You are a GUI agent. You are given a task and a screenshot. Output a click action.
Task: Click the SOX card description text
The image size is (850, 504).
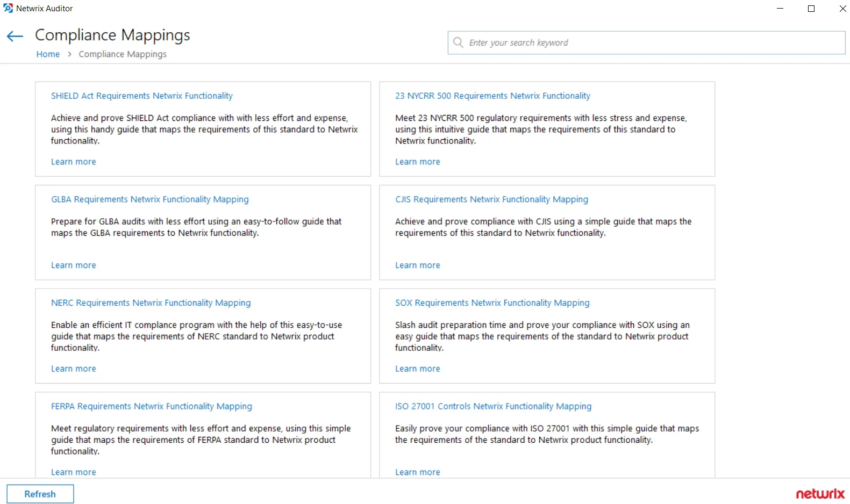coord(542,336)
